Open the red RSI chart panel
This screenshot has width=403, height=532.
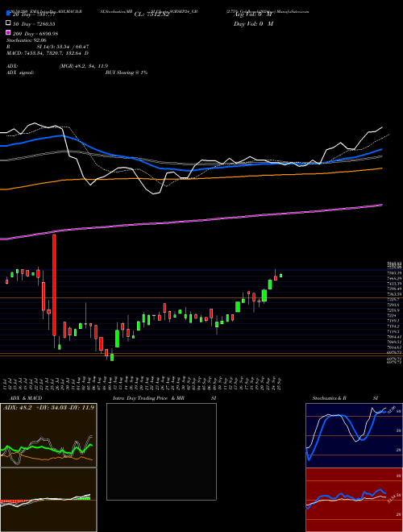(x=354, y=500)
